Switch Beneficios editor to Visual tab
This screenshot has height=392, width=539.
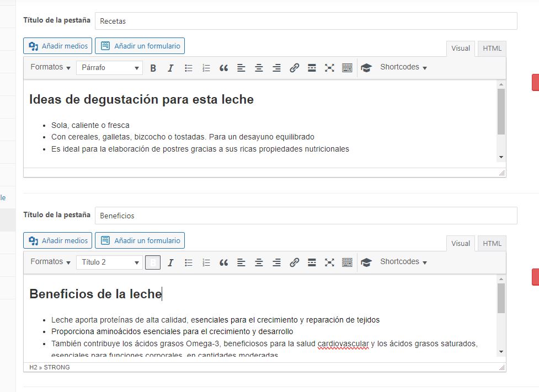coord(461,243)
